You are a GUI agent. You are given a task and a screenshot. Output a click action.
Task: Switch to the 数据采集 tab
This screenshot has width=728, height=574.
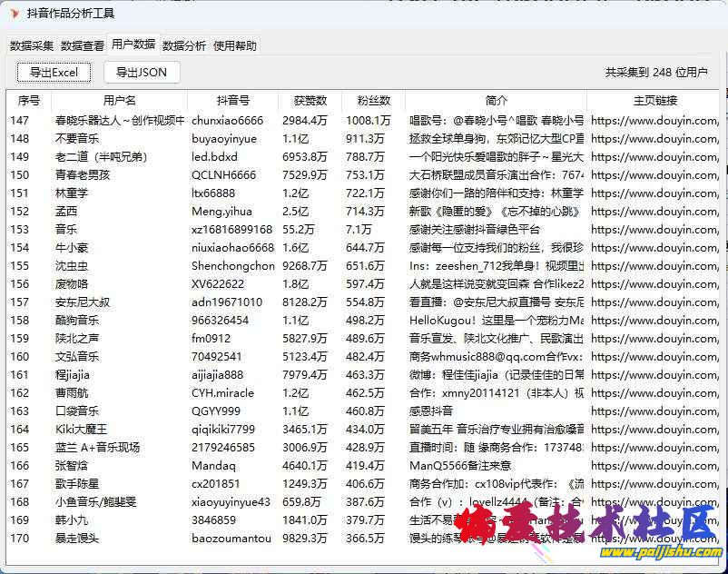[32, 45]
